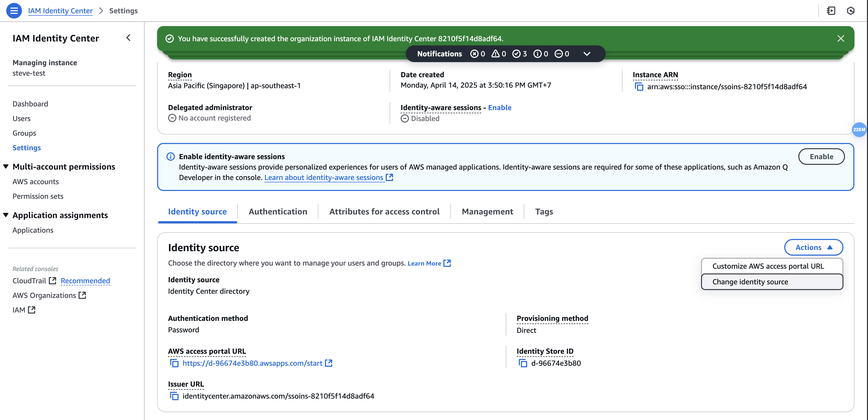This screenshot has height=420, width=868.
Task: Click the Identity Store ID label
Action: (x=545, y=351)
